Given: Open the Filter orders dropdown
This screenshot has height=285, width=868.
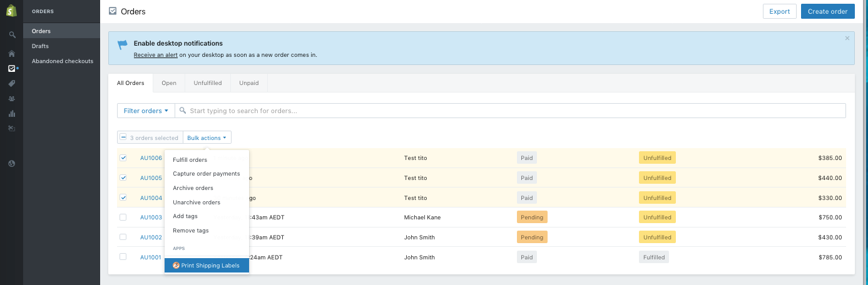Looking at the screenshot, I should click(146, 111).
